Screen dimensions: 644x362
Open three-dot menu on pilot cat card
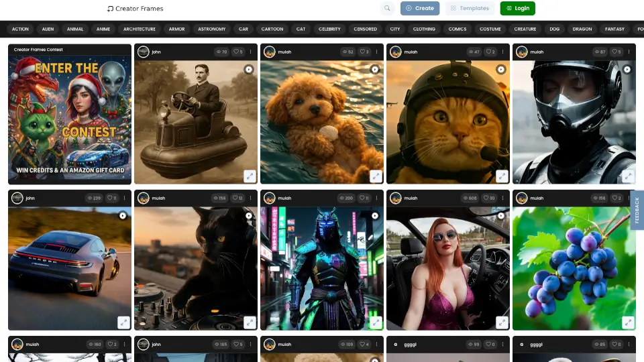point(503,52)
